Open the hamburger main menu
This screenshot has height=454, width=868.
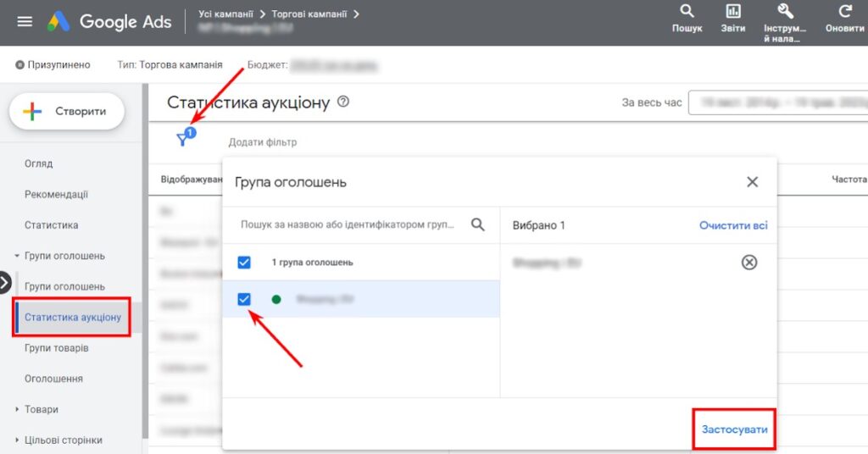pyautogui.click(x=25, y=21)
